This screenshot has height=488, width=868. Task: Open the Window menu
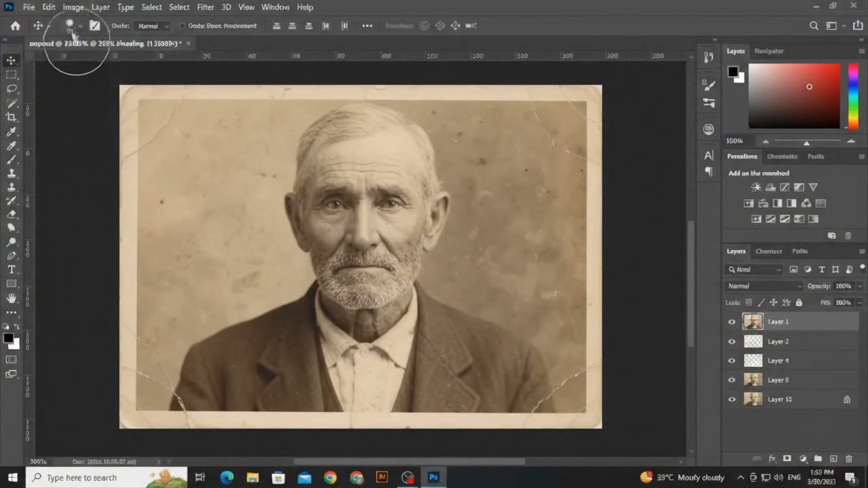click(275, 7)
